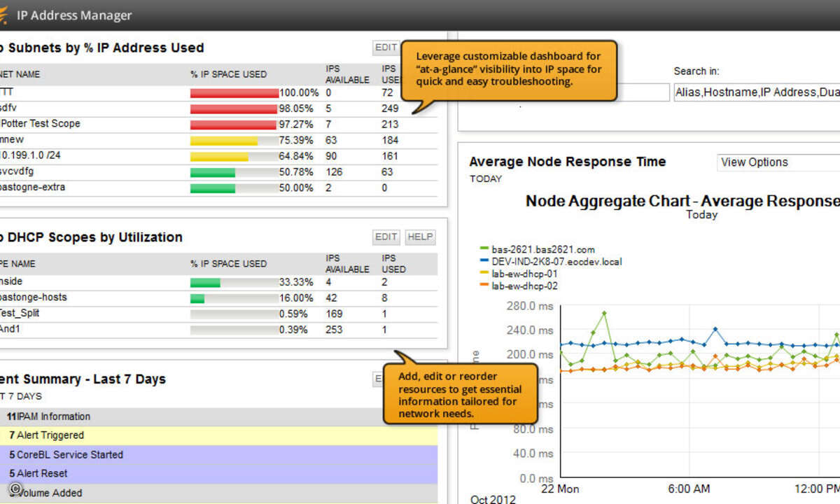Select the Potter Test Scope subnet row
This screenshot has width=840, height=504.
[x=218, y=124]
